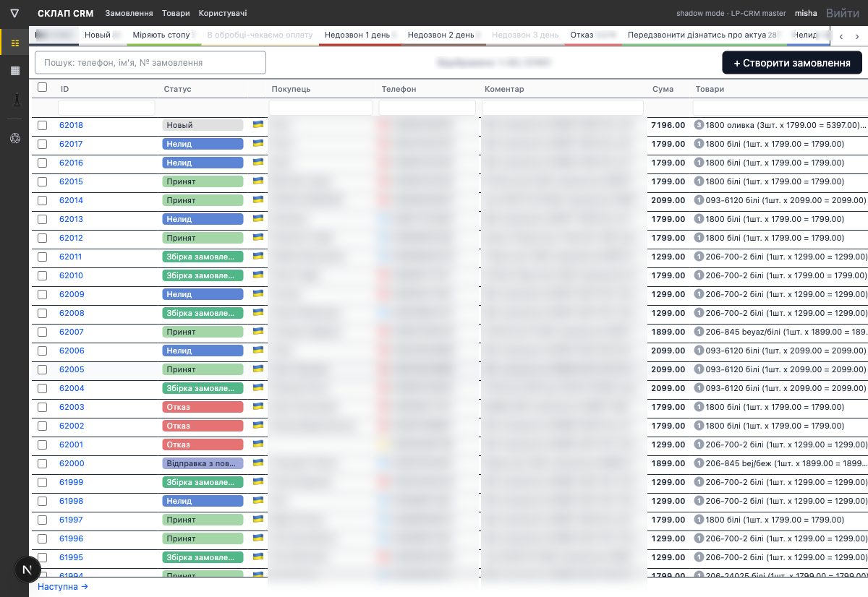Click the Ukraine flag on order 62010
Screen dimensions: 868x597
tap(258, 275)
